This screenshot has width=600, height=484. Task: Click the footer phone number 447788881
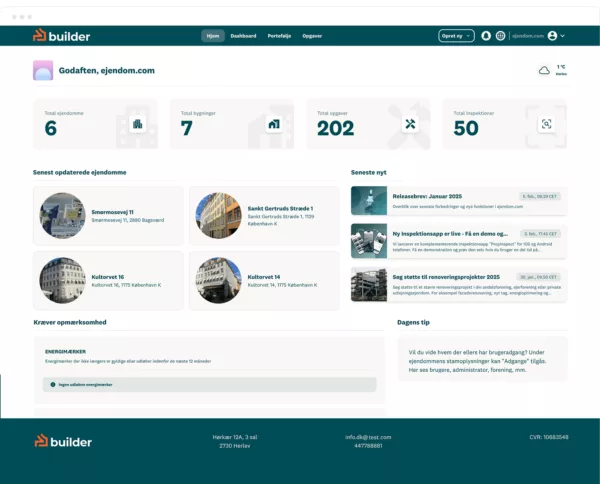pos(368,446)
